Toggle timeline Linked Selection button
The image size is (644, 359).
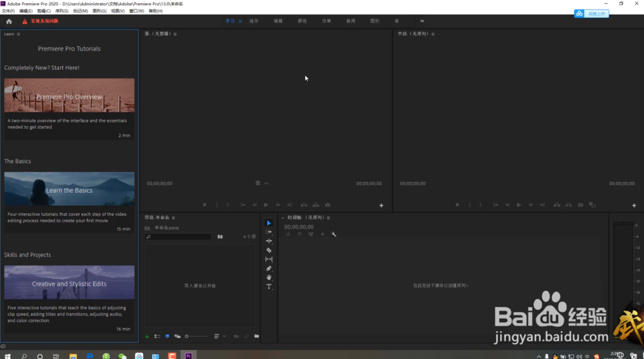tap(311, 235)
